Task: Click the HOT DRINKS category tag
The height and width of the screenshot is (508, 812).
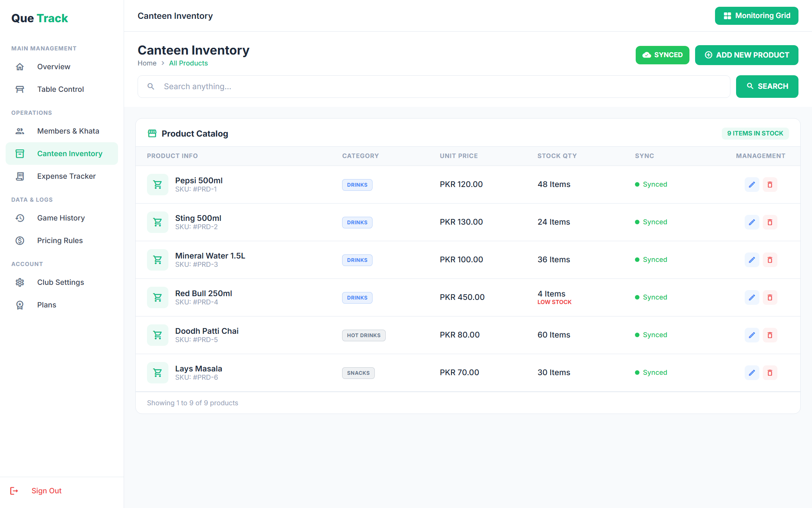Action: point(364,335)
